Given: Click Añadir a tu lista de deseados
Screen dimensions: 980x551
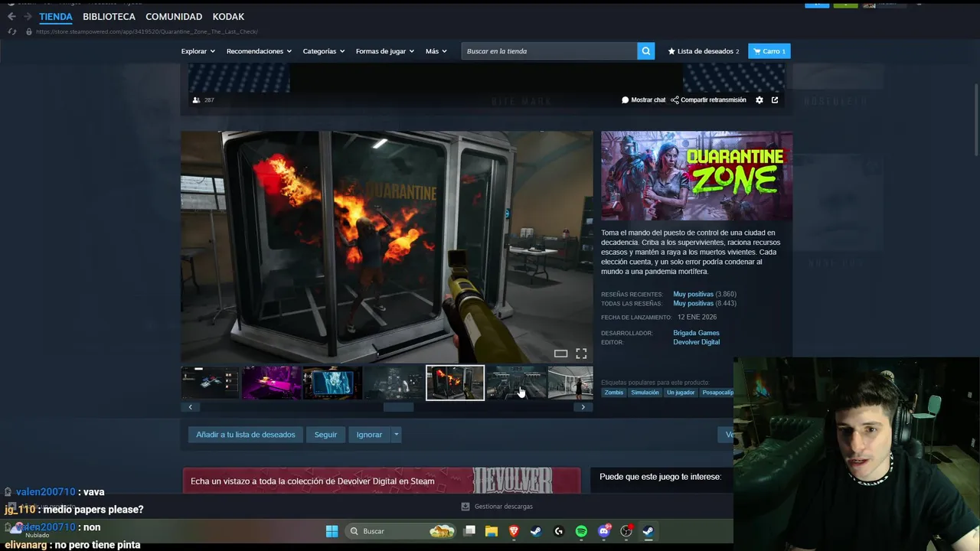Looking at the screenshot, I should (x=246, y=435).
